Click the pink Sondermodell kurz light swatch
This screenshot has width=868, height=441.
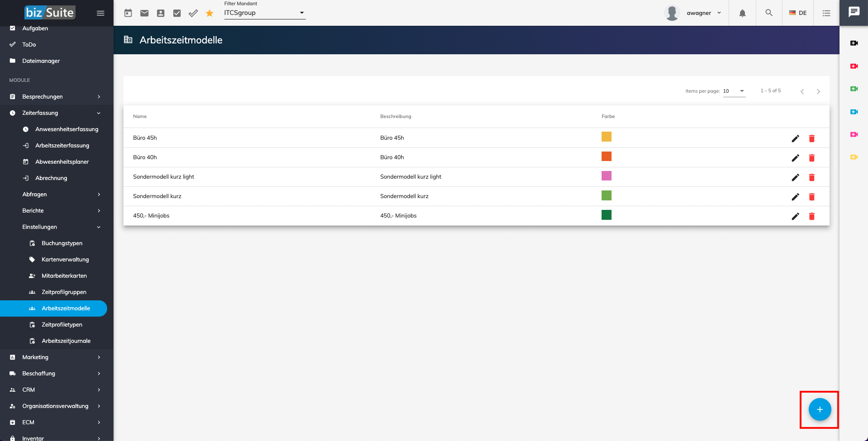click(606, 176)
